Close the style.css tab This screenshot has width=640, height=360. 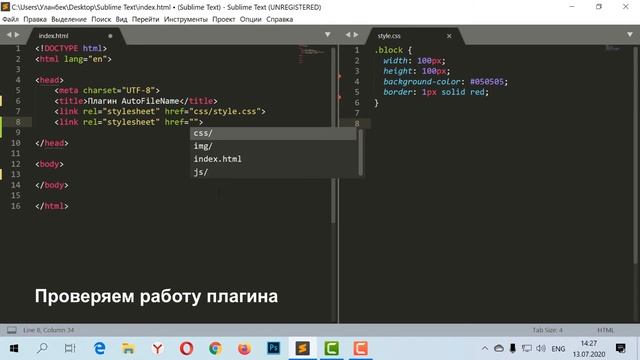pyautogui.click(x=449, y=36)
